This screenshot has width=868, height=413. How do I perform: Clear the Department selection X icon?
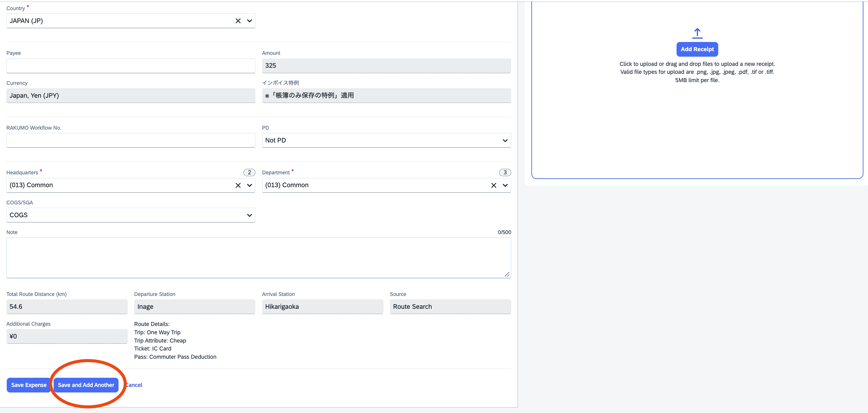coord(493,185)
